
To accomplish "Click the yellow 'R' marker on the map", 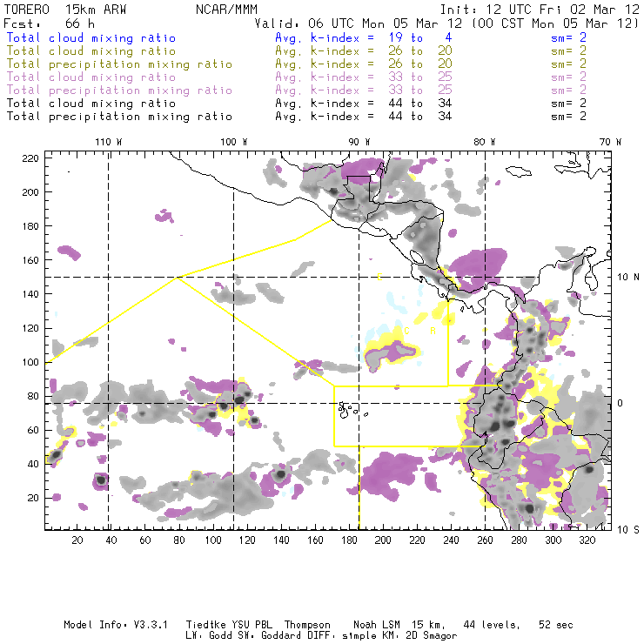I will pyautogui.click(x=433, y=331).
